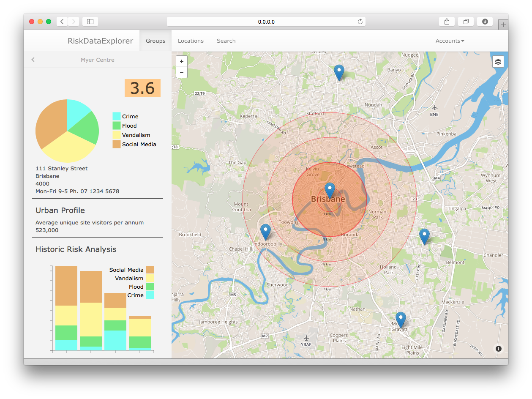Open the map layers control

pyautogui.click(x=498, y=61)
